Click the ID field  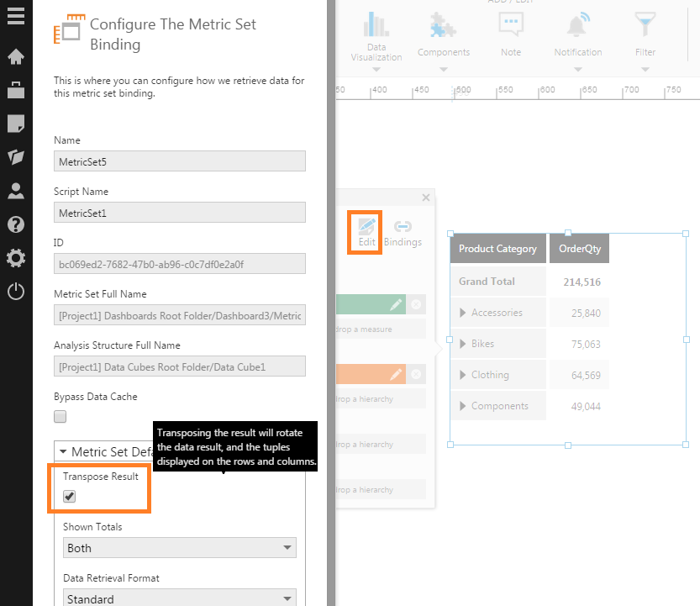point(180,264)
